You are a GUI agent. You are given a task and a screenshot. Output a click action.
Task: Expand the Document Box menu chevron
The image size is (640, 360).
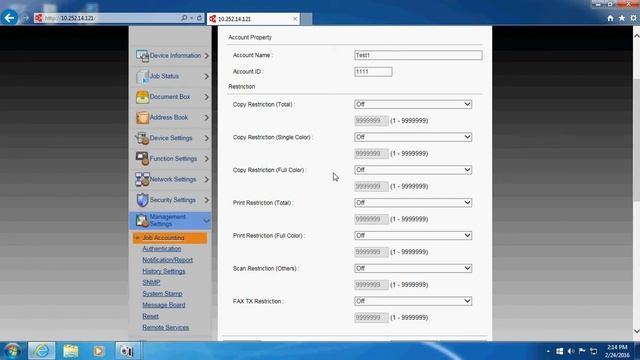click(207, 97)
